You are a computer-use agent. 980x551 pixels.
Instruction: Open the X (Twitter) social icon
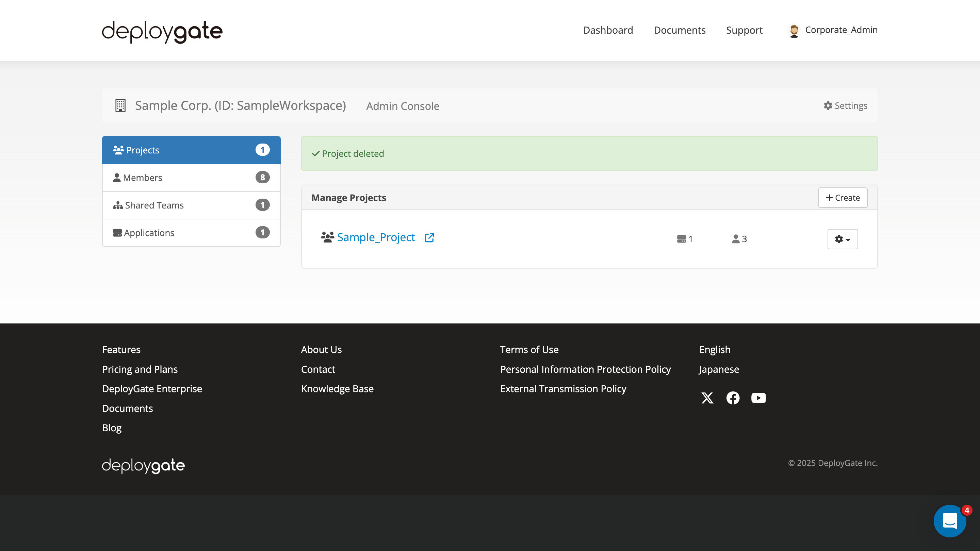coord(707,398)
